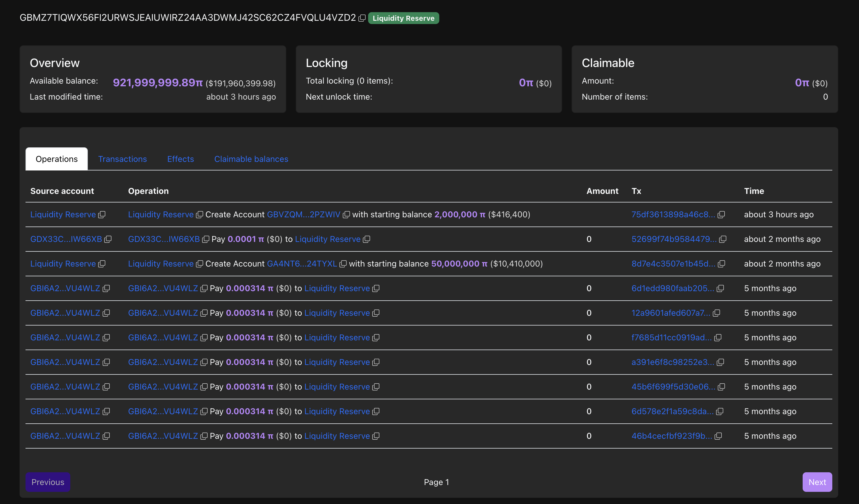
Task: Copy tx hash 46b4cecfbf923f9b
Action: pyautogui.click(x=718, y=436)
